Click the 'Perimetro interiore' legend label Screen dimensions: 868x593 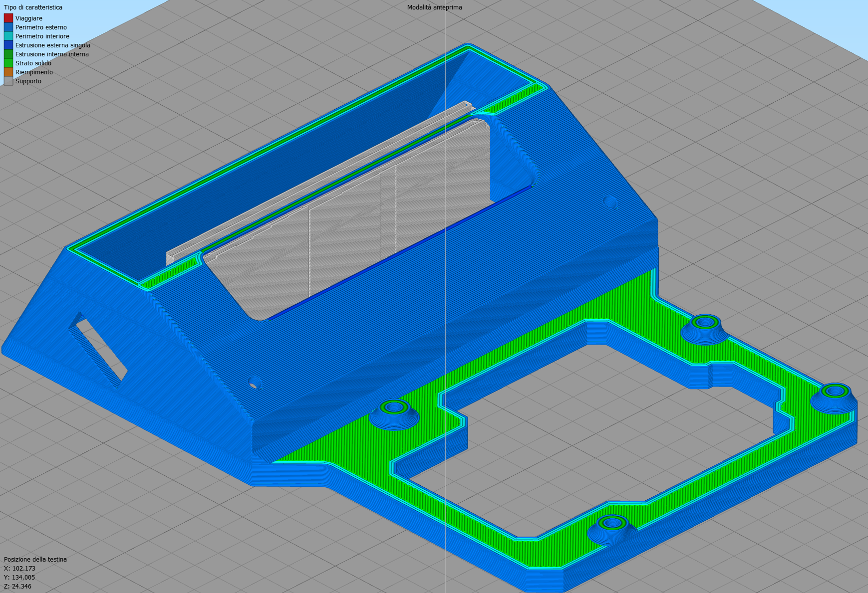click(x=42, y=36)
